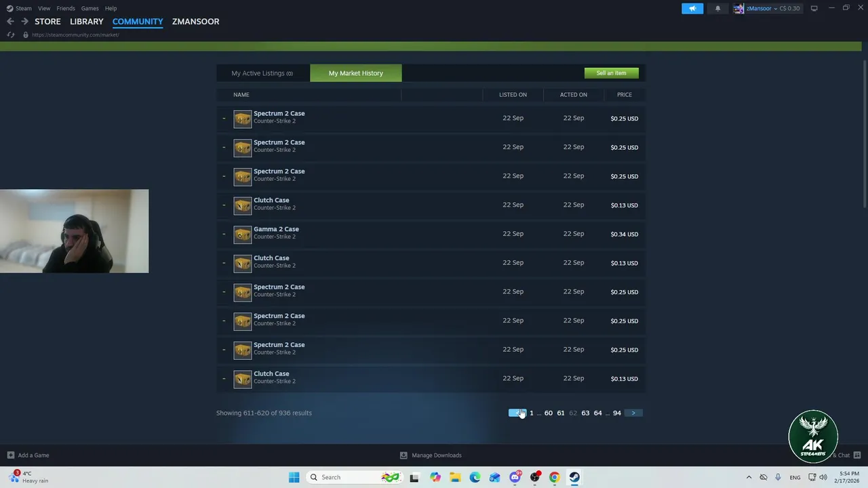The height and width of the screenshot is (488, 868).
Task: Open the Friends menu
Action: (x=66, y=8)
